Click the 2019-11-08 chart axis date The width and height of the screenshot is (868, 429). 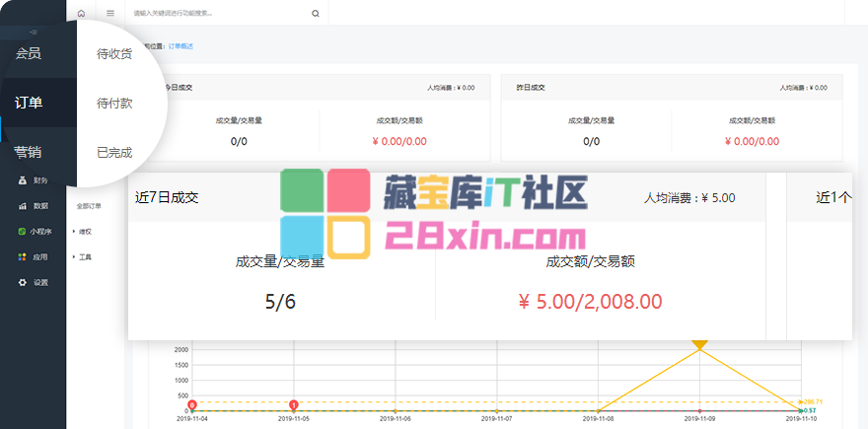[x=598, y=419]
